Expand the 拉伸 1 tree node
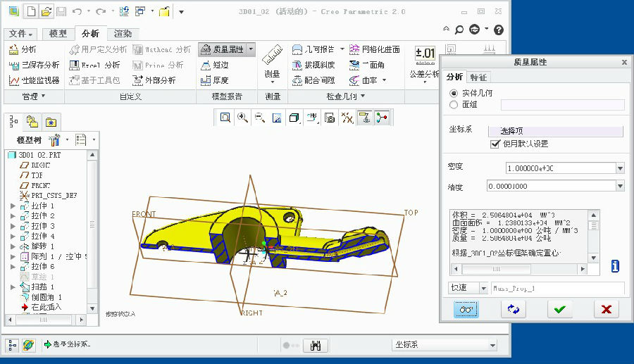The width and height of the screenshot is (634, 364). (13, 206)
